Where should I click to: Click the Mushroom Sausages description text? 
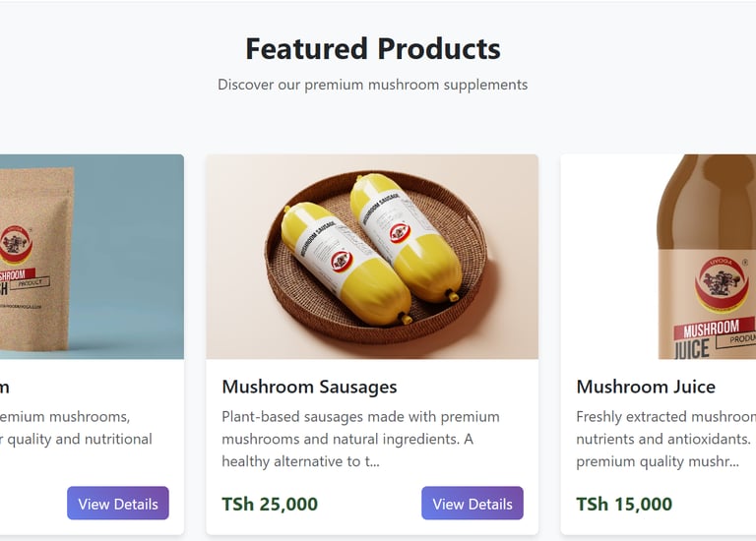click(360, 439)
